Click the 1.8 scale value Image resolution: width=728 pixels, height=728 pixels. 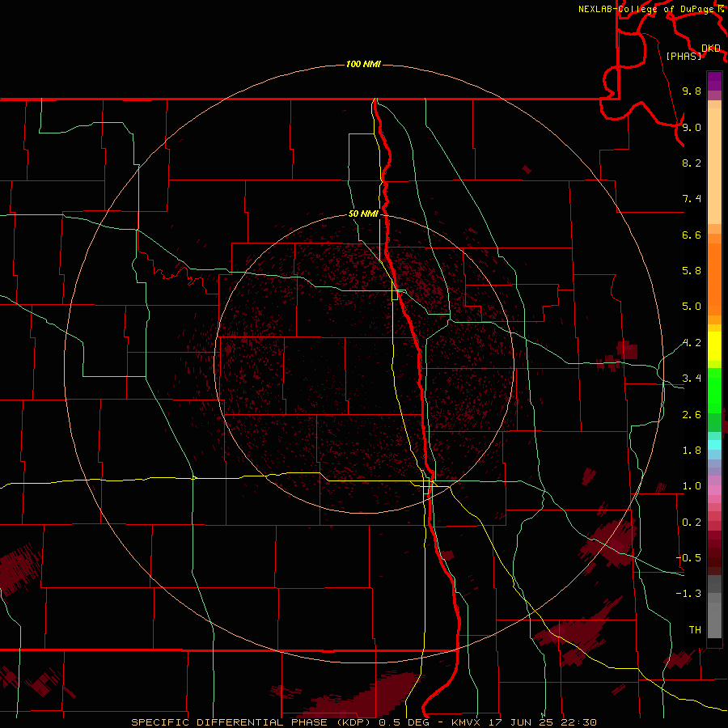[x=692, y=451]
